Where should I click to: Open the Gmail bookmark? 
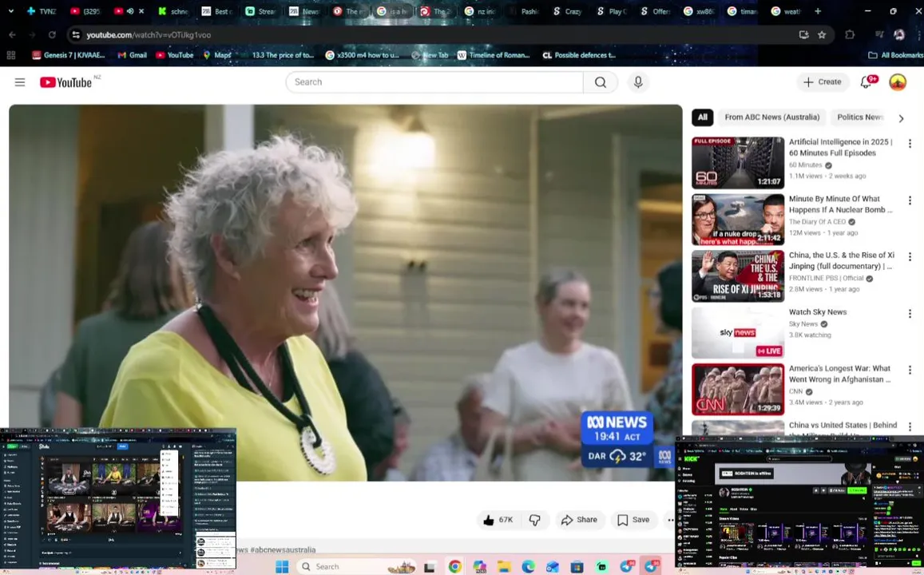pyautogui.click(x=132, y=55)
